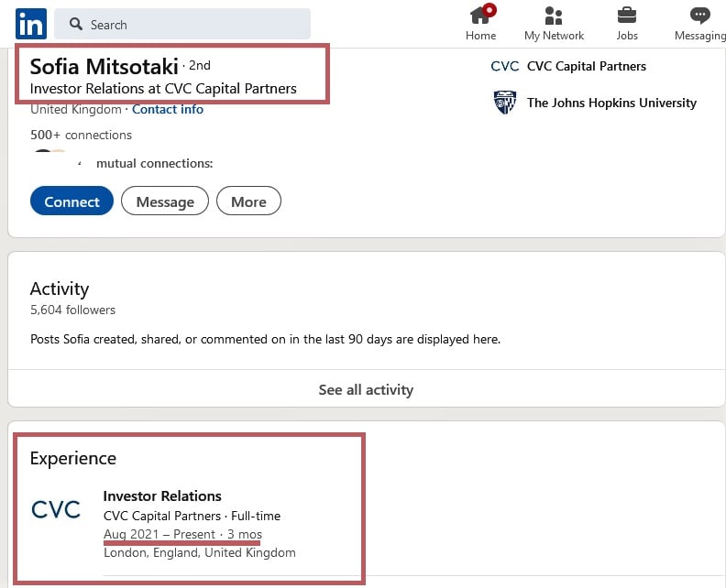
Task: Click the CVC logo in Experience
Action: coord(56,509)
